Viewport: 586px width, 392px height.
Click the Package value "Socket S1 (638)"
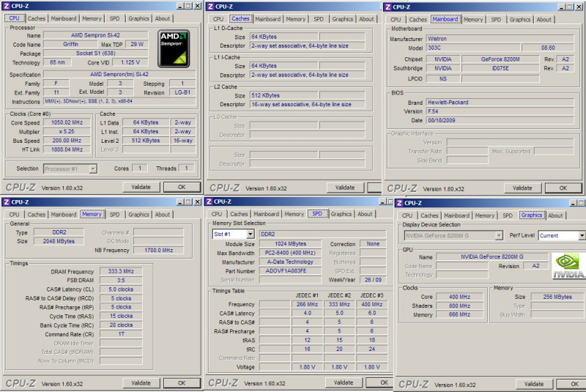(96, 53)
